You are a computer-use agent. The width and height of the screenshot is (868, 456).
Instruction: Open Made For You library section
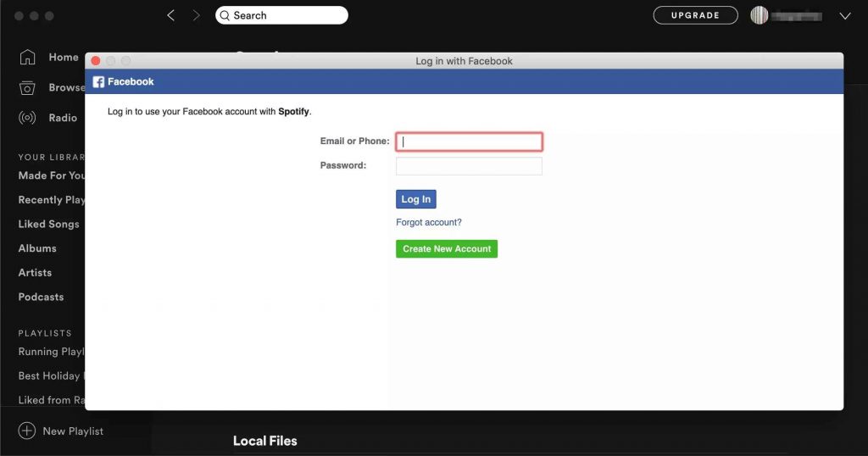(x=52, y=175)
